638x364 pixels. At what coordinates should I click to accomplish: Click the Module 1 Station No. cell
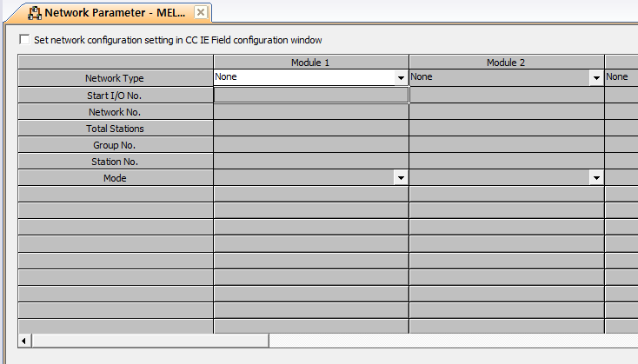(311, 162)
